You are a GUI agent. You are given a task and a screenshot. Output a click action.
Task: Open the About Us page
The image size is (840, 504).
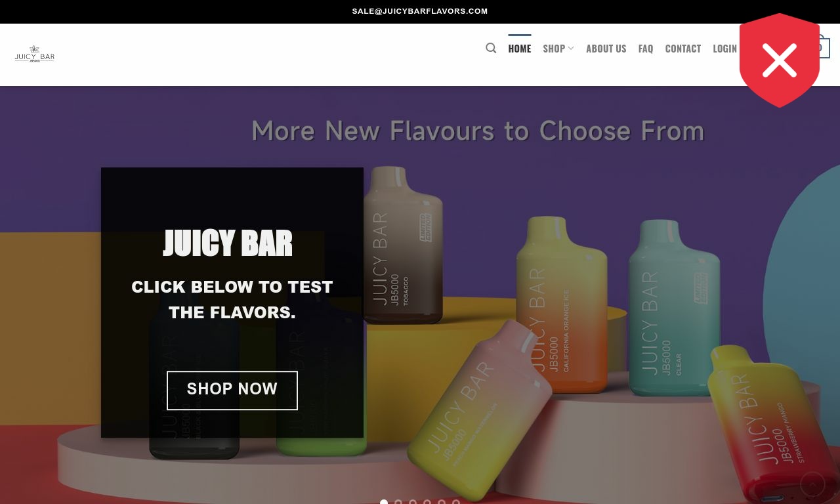click(606, 49)
